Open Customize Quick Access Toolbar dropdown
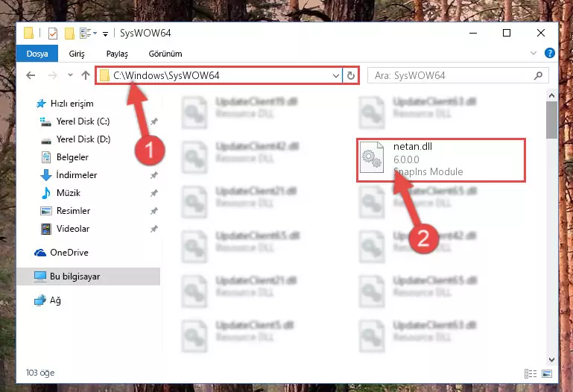 click(x=105, y=34)
